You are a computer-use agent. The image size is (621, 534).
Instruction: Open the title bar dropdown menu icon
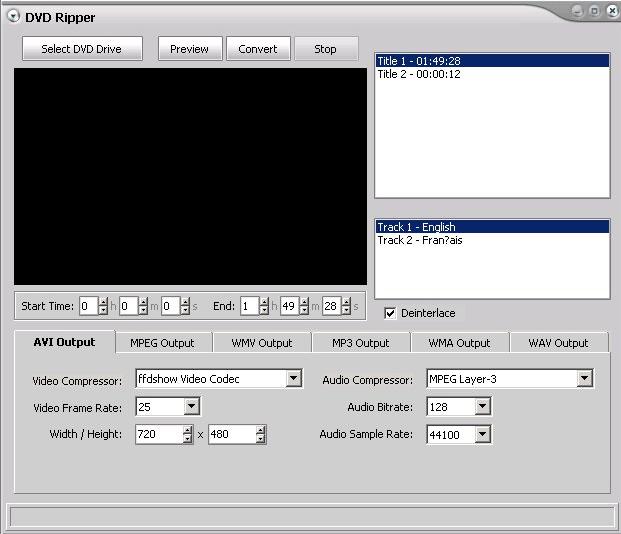tap(13, 17)
